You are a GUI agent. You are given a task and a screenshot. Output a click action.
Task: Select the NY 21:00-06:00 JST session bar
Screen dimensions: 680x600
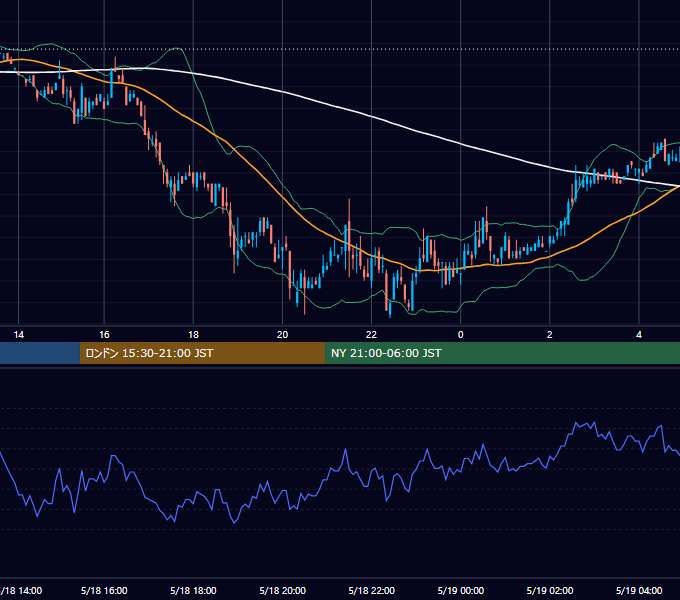click(502, 353)
